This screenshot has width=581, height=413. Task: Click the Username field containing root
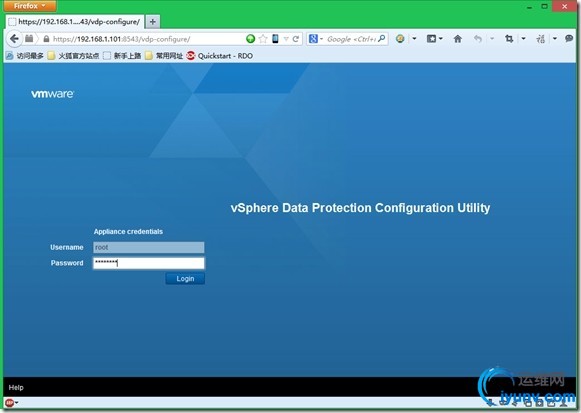pos(149,247)
